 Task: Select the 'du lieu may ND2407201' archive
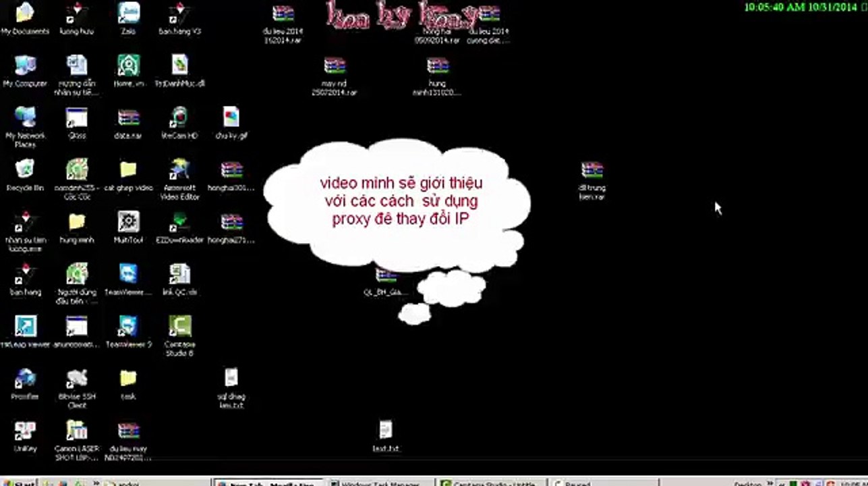(128, 441)
